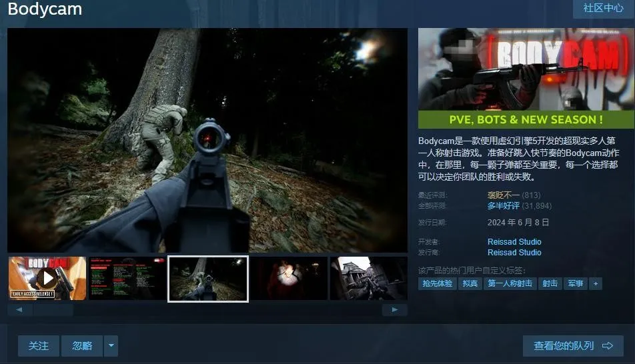Click the right arrow under the thumbnail strip
Viewport: 635px width, 364px height.
395,310
